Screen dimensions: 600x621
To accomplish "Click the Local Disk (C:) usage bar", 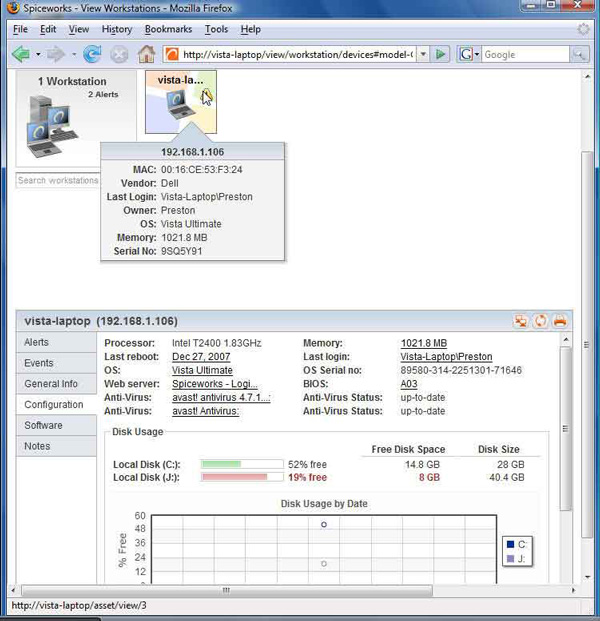I will 241,464.
